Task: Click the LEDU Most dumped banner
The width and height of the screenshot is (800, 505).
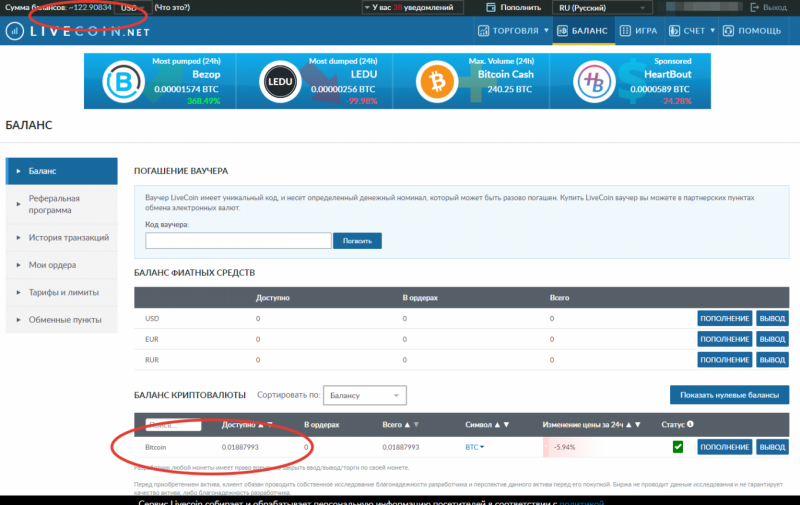Action: 315,81
